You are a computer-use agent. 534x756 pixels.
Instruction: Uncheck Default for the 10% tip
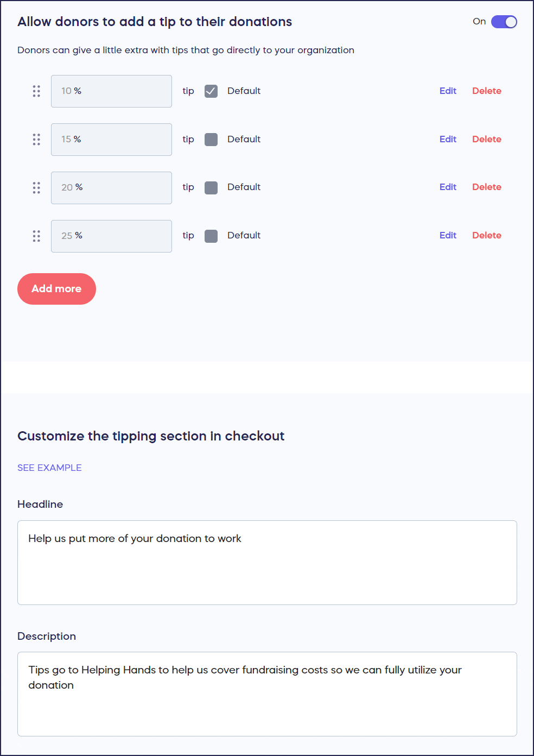point(211,91)
